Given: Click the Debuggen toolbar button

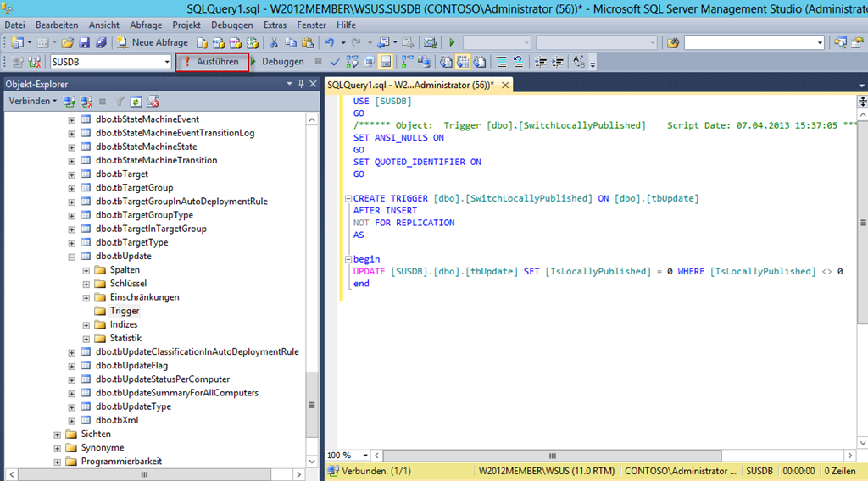Looking at the screenshot, I should (277, 62).
